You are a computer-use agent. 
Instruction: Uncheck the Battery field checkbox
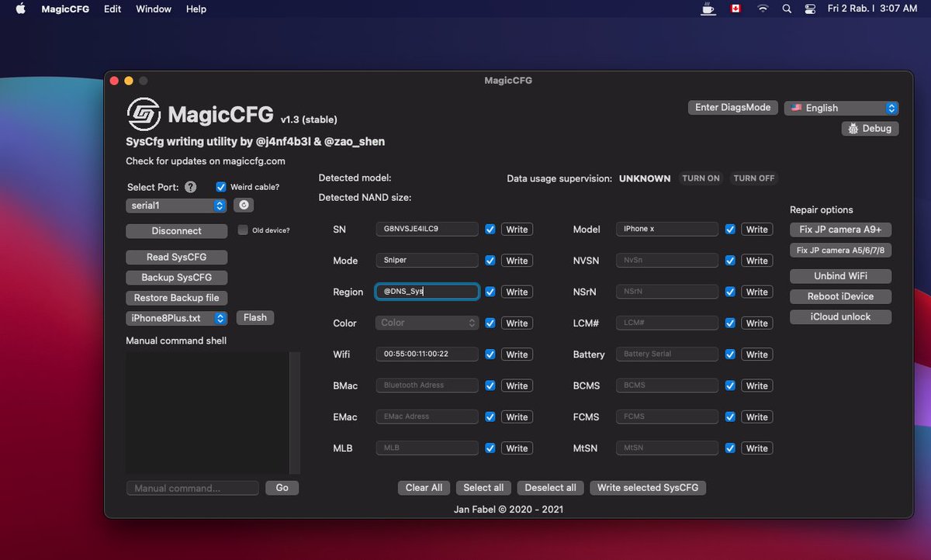(730, 354)
